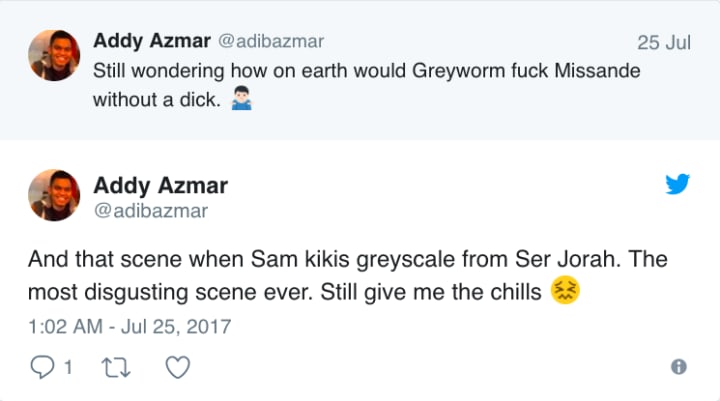The height and width of the screenshot is (401, 720).
Task: Click the shrugging person emoji in parent tweet
Action: point(238,100)
